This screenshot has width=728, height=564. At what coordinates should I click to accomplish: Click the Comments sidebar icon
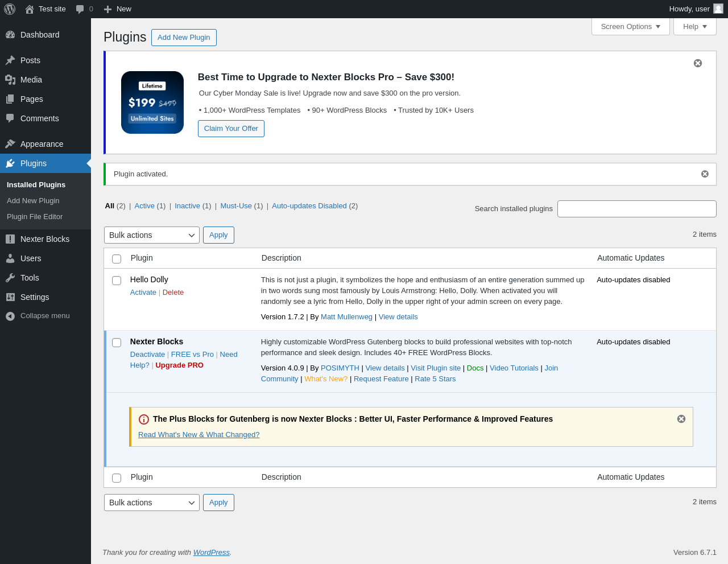tap(10, 118)
